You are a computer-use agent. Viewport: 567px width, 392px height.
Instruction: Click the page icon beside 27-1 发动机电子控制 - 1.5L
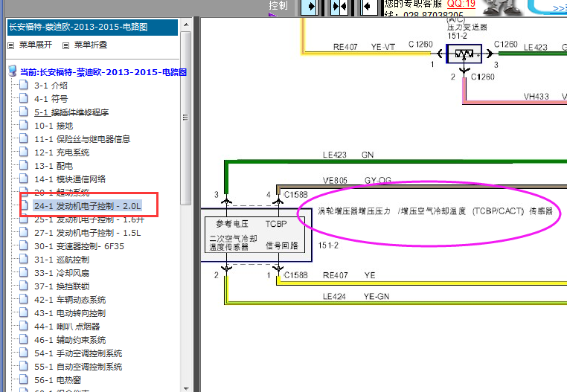click(x=24, y=232)
